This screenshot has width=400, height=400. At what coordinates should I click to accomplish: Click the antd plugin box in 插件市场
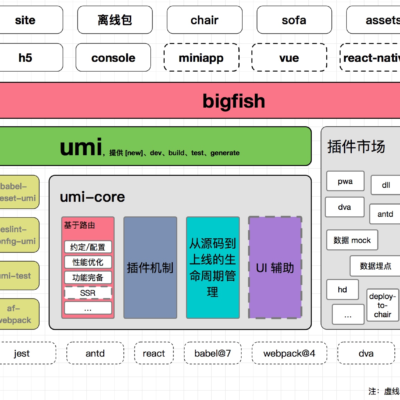point(385,214)
